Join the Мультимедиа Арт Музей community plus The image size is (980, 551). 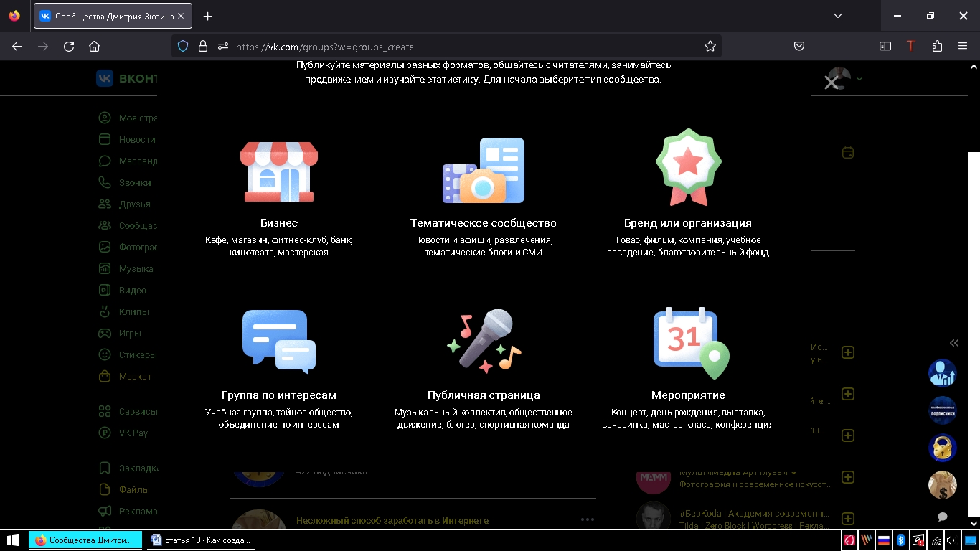[x=847, y=477]
